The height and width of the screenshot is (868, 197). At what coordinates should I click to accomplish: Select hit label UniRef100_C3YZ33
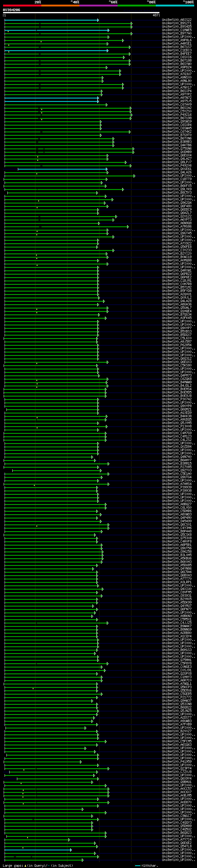pos(177,250)
